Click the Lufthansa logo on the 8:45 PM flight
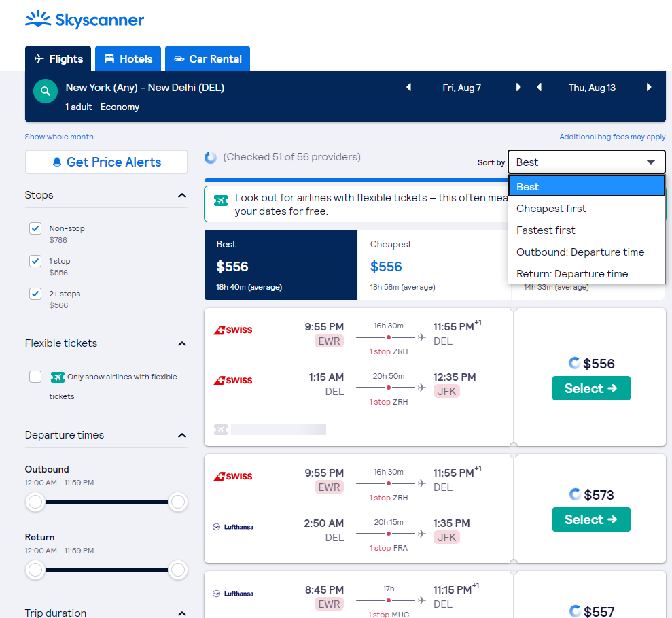Image resolution: width=672 pixels, height=618 pixels. pyautogui.click(x=233, y=594)
